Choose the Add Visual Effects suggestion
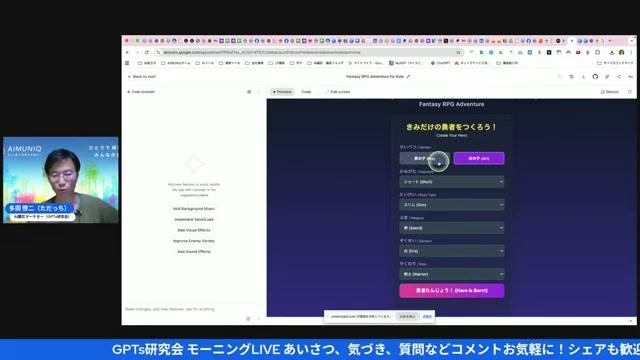 [194, 230]
